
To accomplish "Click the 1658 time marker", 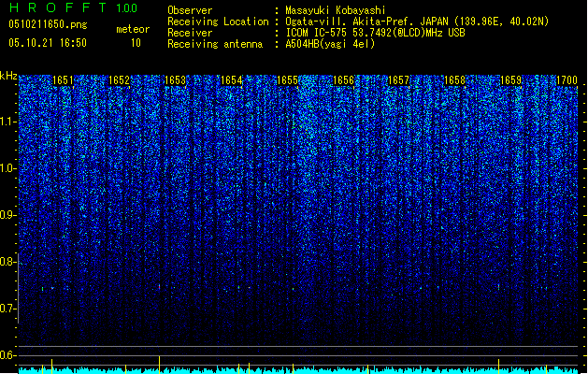I will (455, 80).
